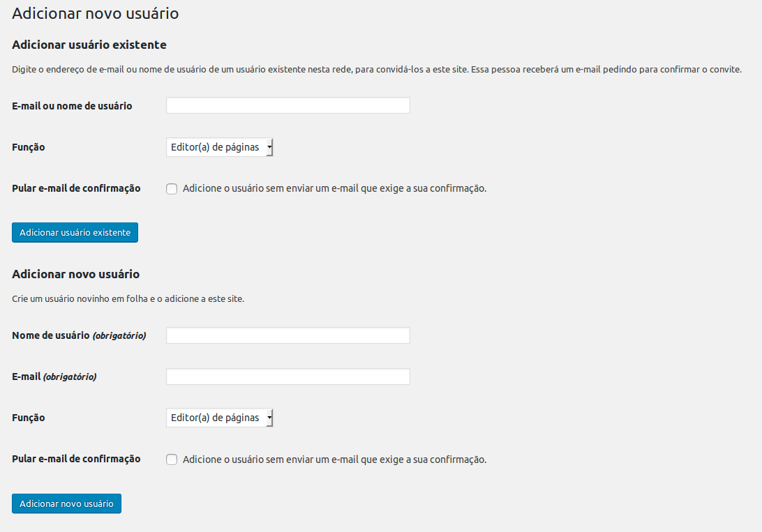Click the 'E-mail (obrigatório)' field label
Viewport: 762px width, 532px height.
click(x=54, y=377)
